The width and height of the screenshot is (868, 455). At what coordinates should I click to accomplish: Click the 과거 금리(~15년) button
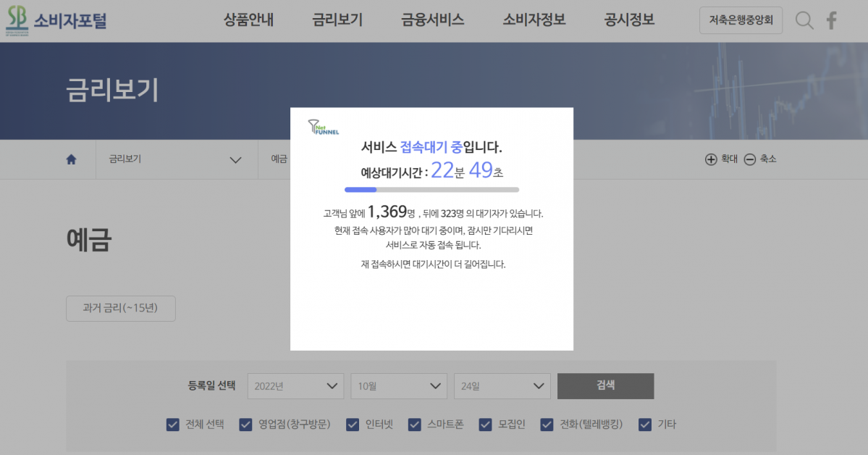[120, 309]
